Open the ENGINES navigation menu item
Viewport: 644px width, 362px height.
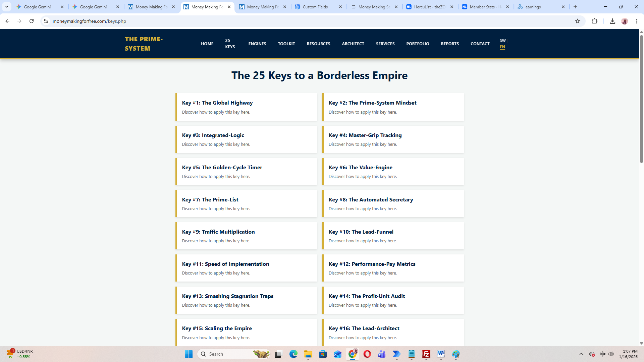(x=257, y=44)
